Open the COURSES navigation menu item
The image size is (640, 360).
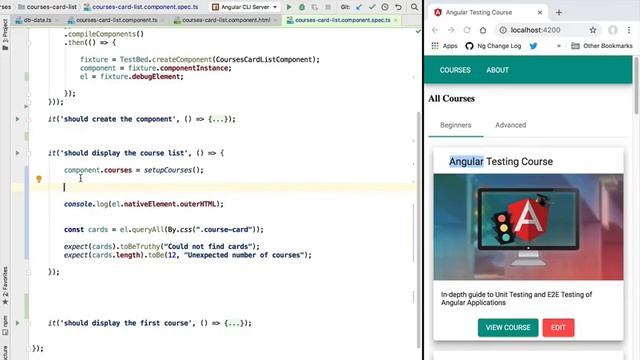point(455,70)
